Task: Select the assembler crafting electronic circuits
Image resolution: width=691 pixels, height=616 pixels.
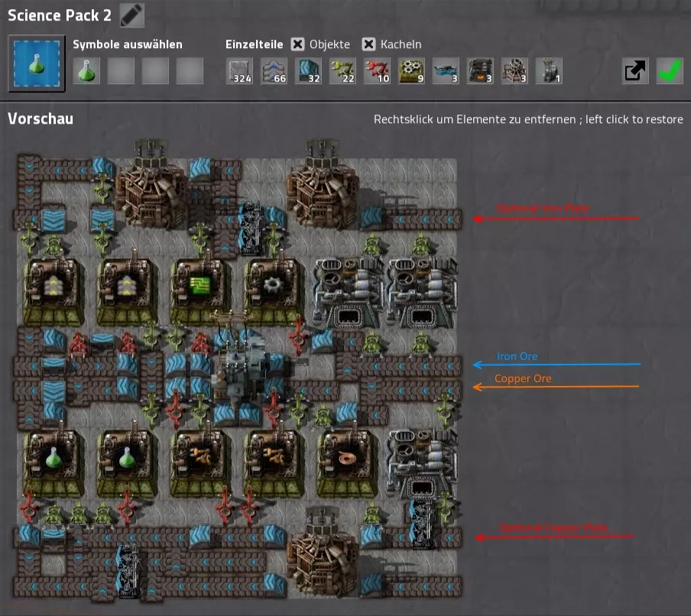Action: point(200,291)
